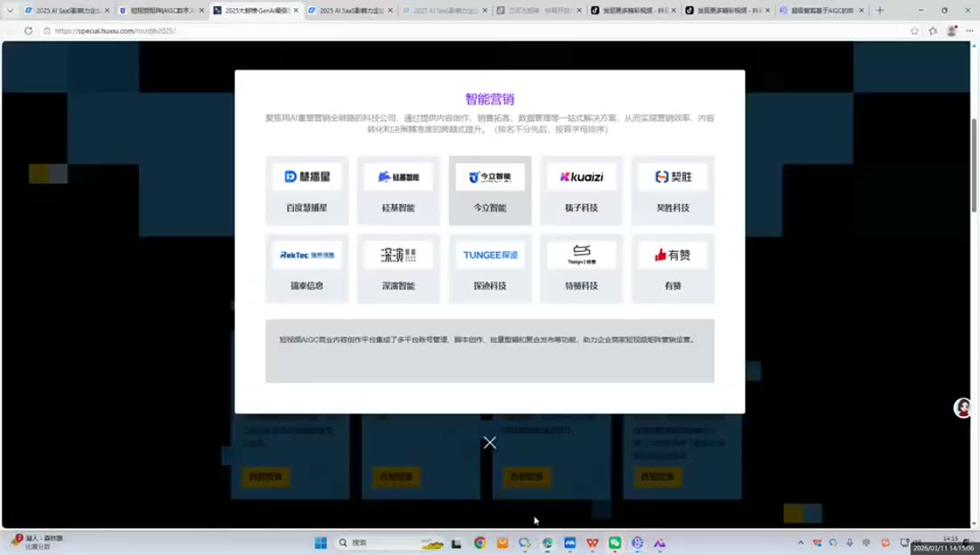This screenshot has height=555, width=980.
Task: Open the 探迹科技 TUNGEE card
Action: pyautogui.click(x=490, y=268)
